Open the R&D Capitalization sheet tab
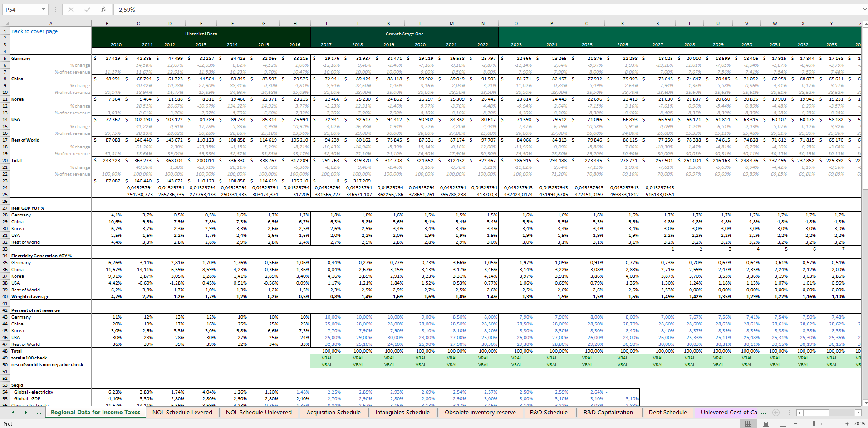 point(608,413)
